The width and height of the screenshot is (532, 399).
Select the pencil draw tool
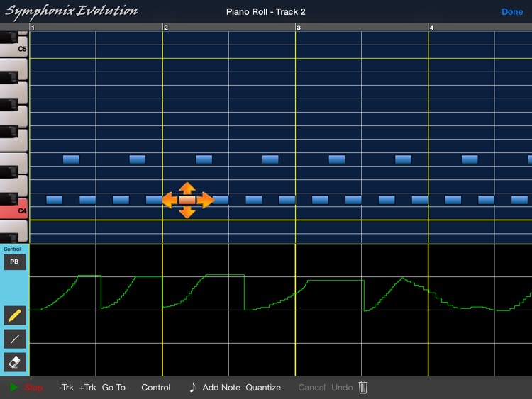pyautogui.click(x=15, y=315)
